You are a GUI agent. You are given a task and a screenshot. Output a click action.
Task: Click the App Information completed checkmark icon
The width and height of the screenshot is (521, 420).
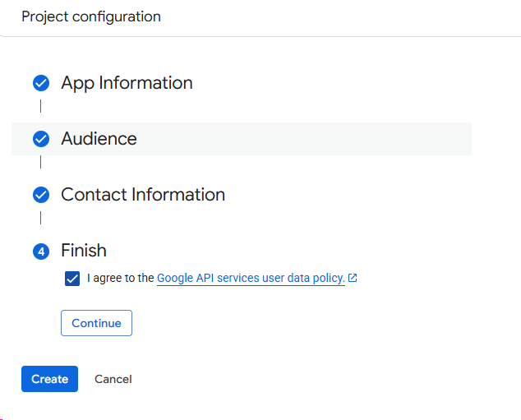(41, 83)
